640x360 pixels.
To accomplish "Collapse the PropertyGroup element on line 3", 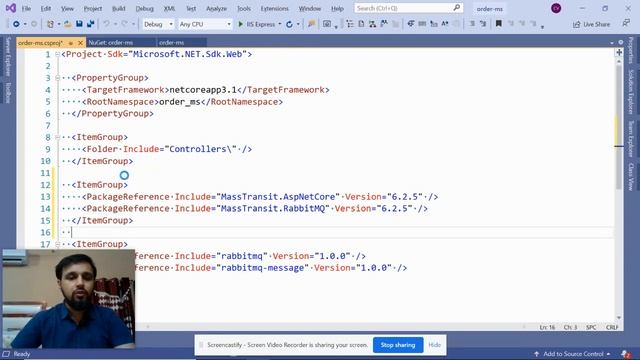I will click(x=57, y=78).
